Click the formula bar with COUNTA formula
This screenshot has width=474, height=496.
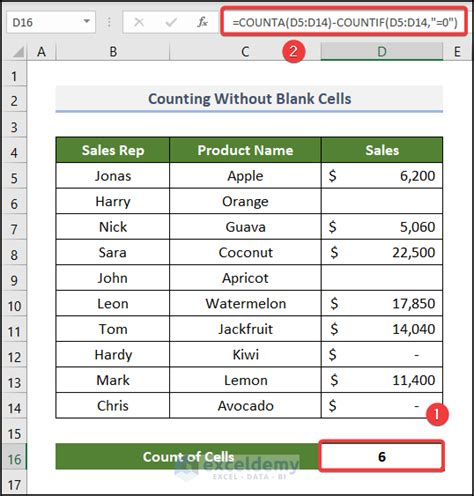click(x=344, y=22)
